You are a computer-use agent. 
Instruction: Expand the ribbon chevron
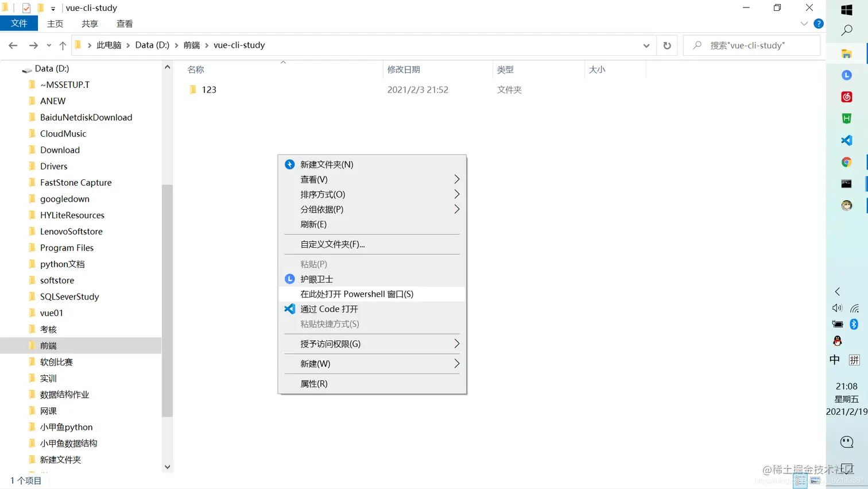pos(804,24)
